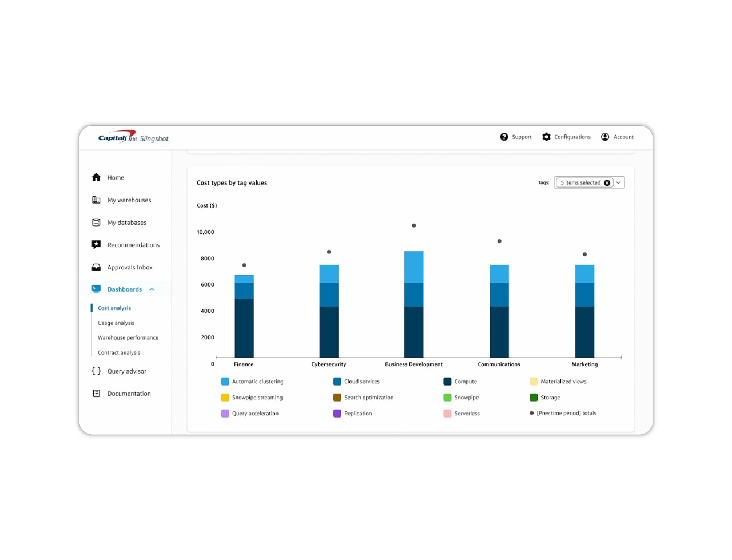The width and height of the screenshot is (732, 560).
Task: Click the Support help icon
Action: coord(504,137)
